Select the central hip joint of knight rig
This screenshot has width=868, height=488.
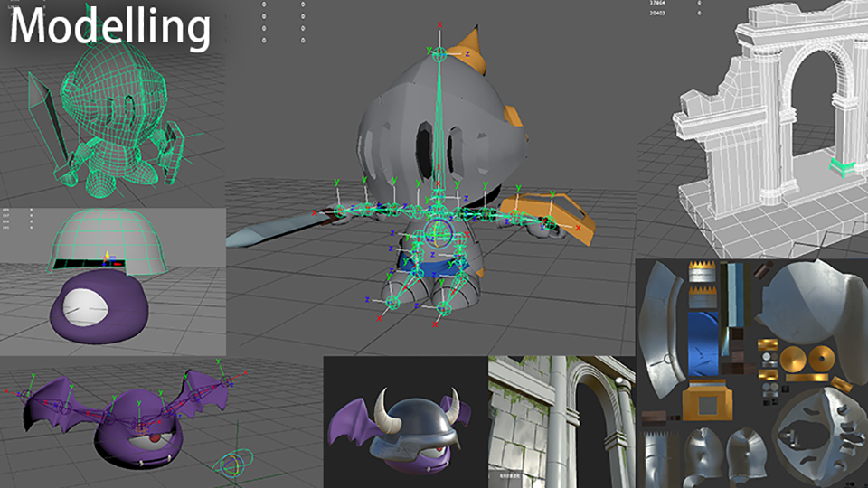(440, 232)
